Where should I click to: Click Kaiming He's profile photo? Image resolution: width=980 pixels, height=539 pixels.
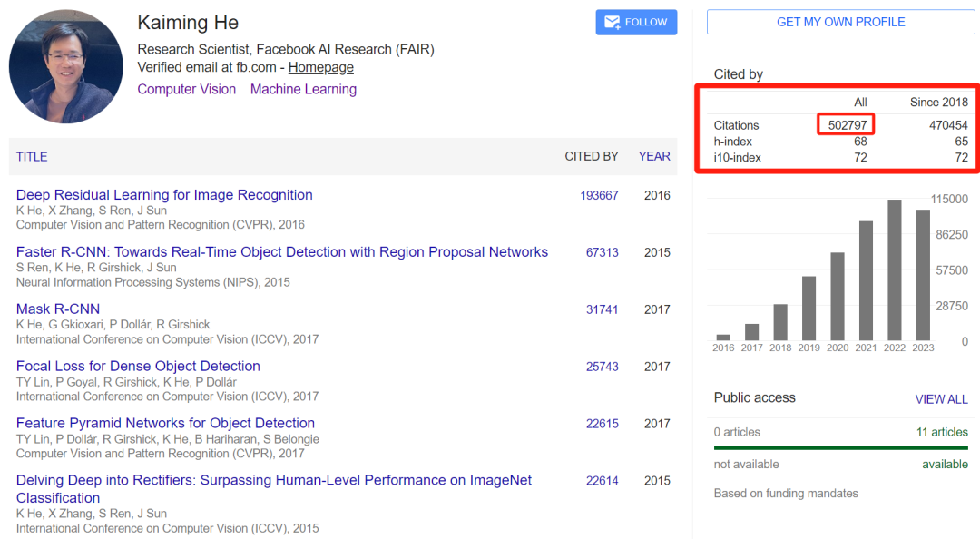click(66, 67)
